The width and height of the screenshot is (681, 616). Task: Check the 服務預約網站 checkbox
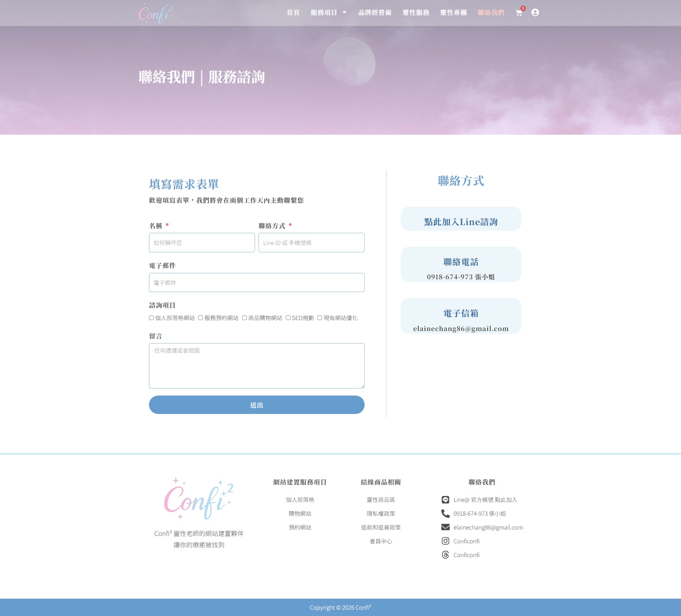pyautogui.click(x=201, y=318)
